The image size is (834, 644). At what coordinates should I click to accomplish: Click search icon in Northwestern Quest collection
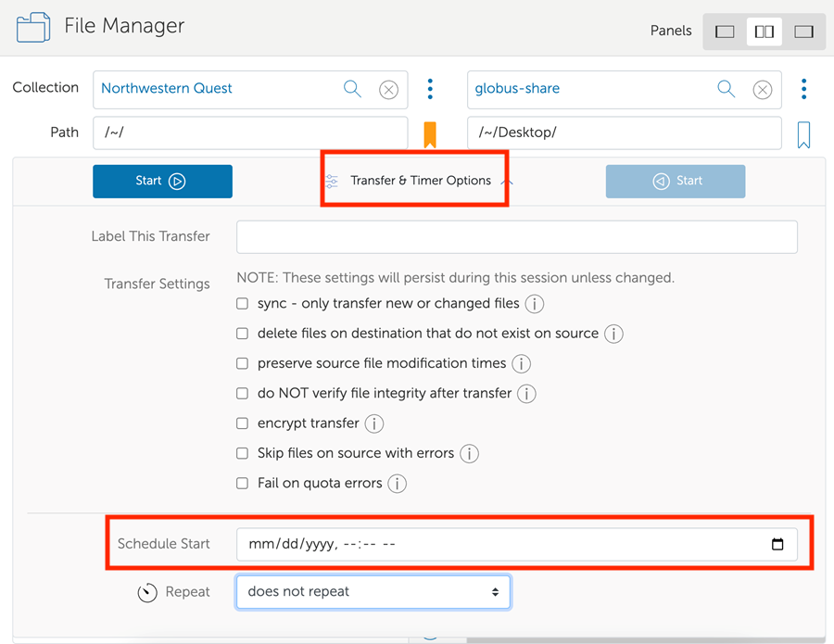pyautogui.click(x=352, y=89)
